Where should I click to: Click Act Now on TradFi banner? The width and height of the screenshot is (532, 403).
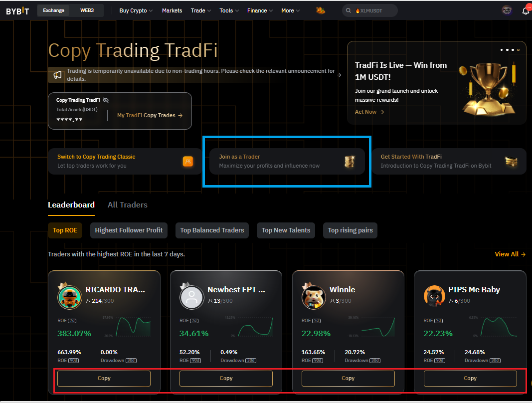pos(369,112)
